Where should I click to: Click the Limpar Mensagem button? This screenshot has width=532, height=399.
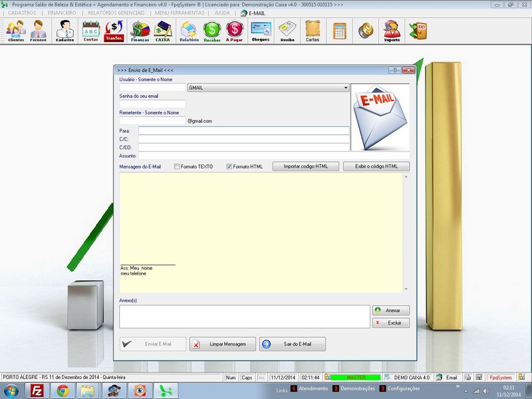pos(223,344)
